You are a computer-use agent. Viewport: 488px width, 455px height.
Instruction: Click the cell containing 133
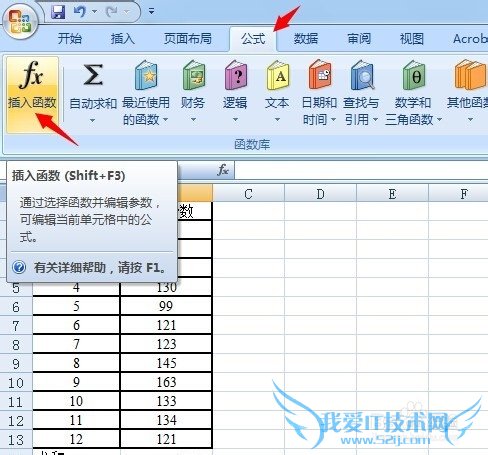(166, 401)
